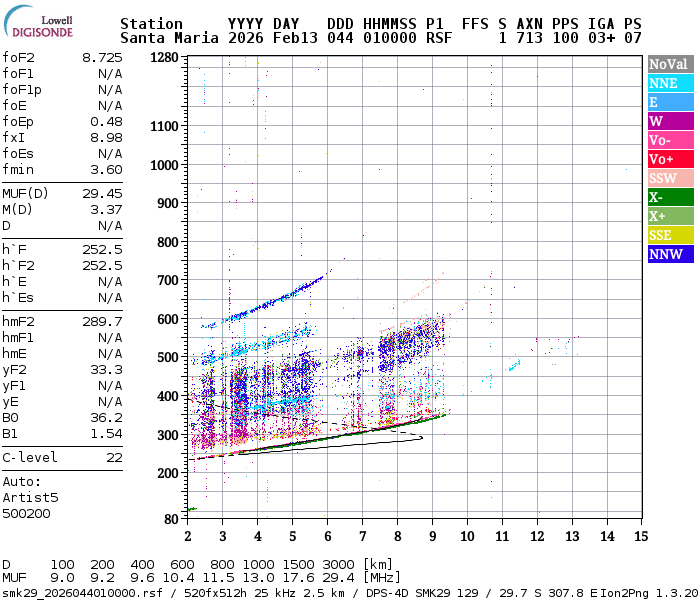
Task: Click the 1280 km y-axis label
Action: point(163,58)
